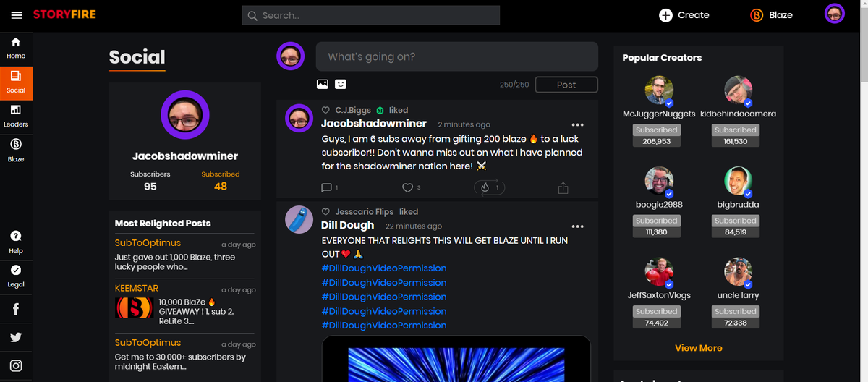The height and width of the screenshot is (382, 868).
Task: Open options menu on Dill Dough post
Action: (x=577, y=226)
